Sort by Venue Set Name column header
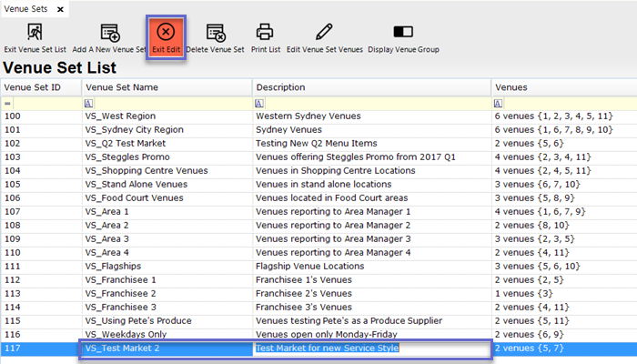The image size is (637, 364). coord(167,87)
